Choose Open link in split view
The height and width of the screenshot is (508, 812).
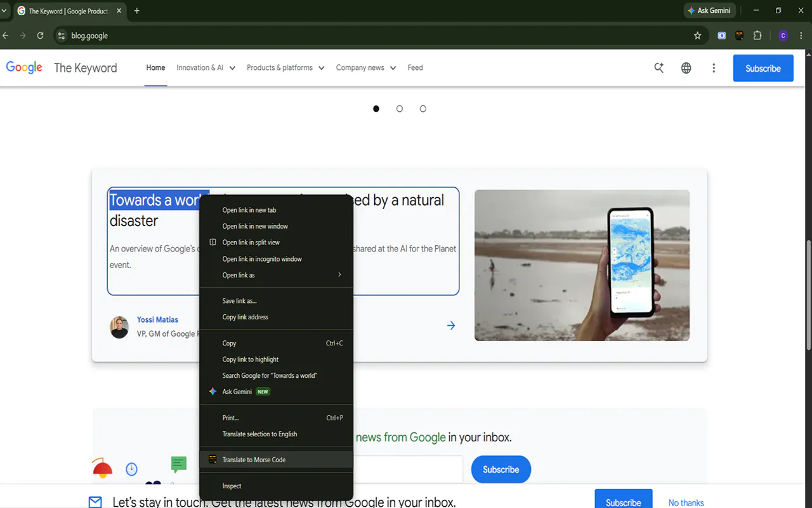(x=276, y=243)
